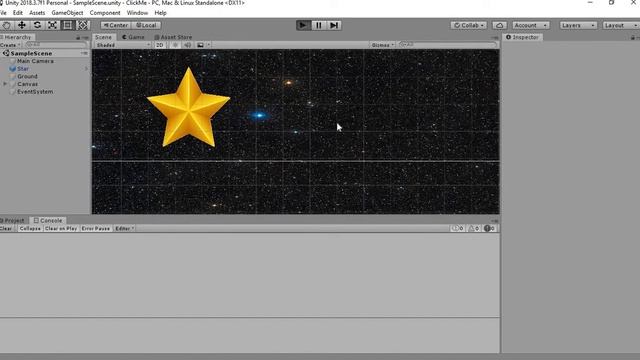Viewport: 640px width, 360px height.
Task: Select the Move tool
Action: pos(22,25)
